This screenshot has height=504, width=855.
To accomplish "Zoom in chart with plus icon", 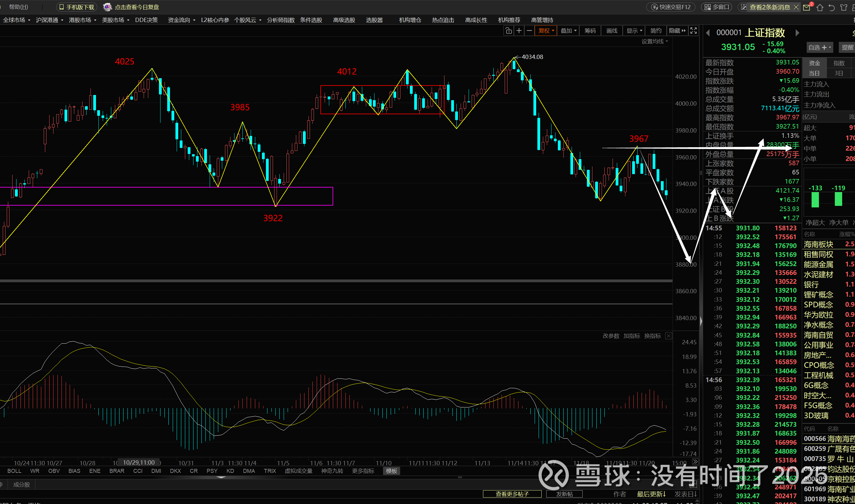I will pyautogui.click(x=519, y=31).
